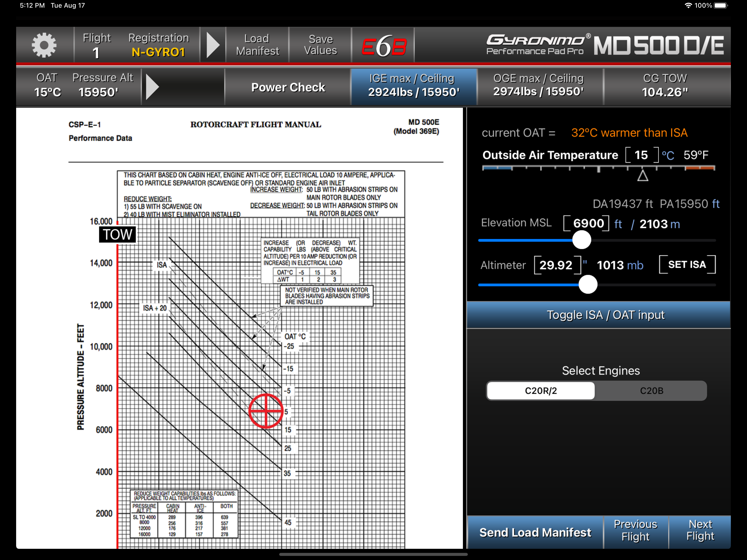Check the battery indicator
The image size is (747, 560).
click(x=721, y=5)
